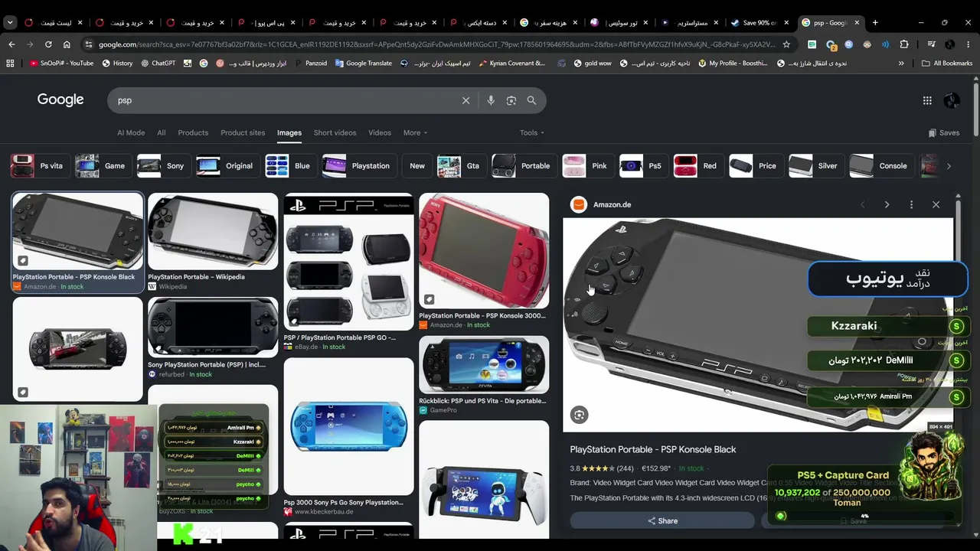Submit the search with the magnifier icon

coord(532,100)
